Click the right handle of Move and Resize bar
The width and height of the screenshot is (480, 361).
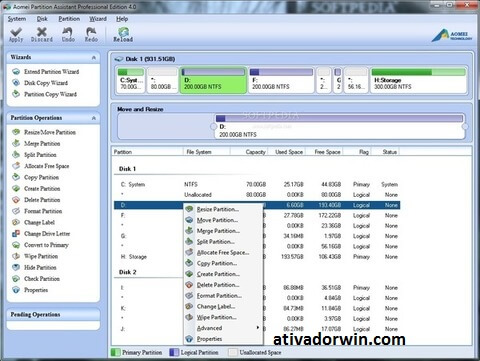click(465, 127)
